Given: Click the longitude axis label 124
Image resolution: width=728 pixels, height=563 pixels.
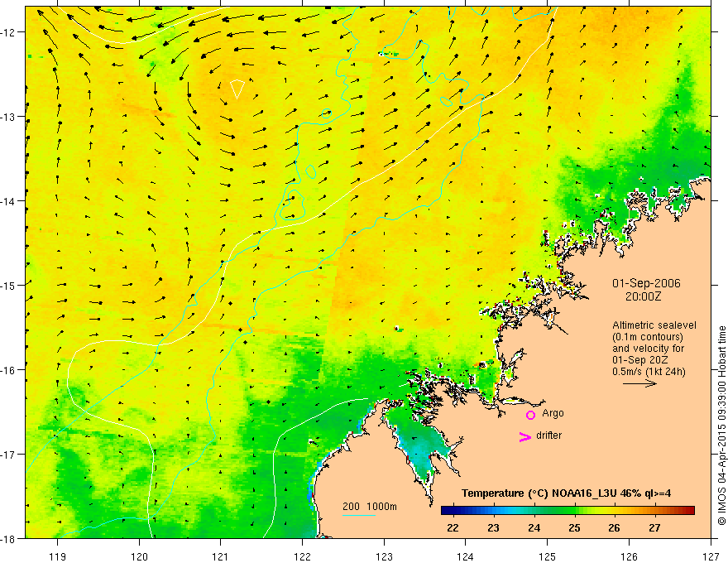Looking at the screenshot, I should 465,556.
